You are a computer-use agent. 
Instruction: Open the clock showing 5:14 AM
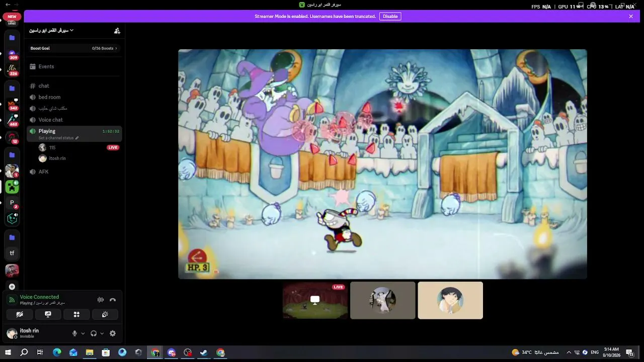[611, 352]
